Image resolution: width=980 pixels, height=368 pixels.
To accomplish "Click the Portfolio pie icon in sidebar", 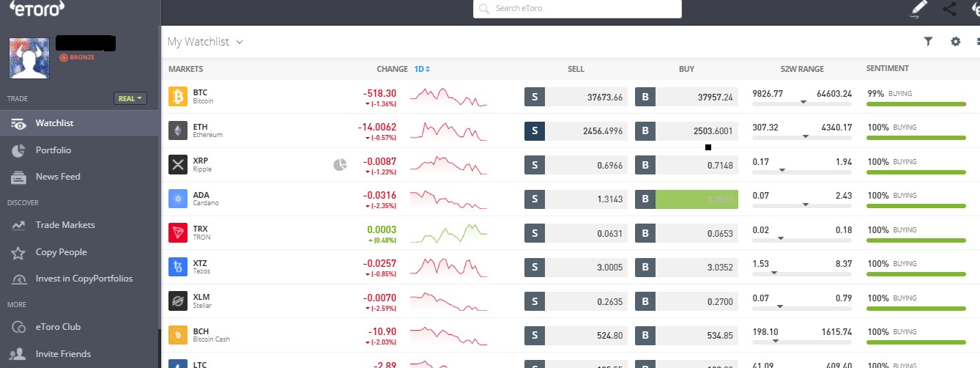I will [19, 150].
